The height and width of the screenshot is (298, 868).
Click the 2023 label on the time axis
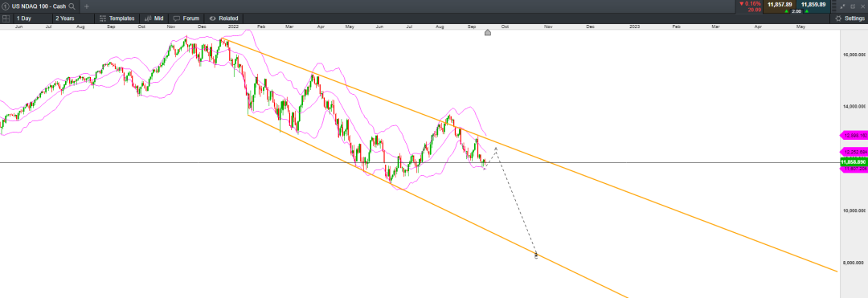point(635,26)
